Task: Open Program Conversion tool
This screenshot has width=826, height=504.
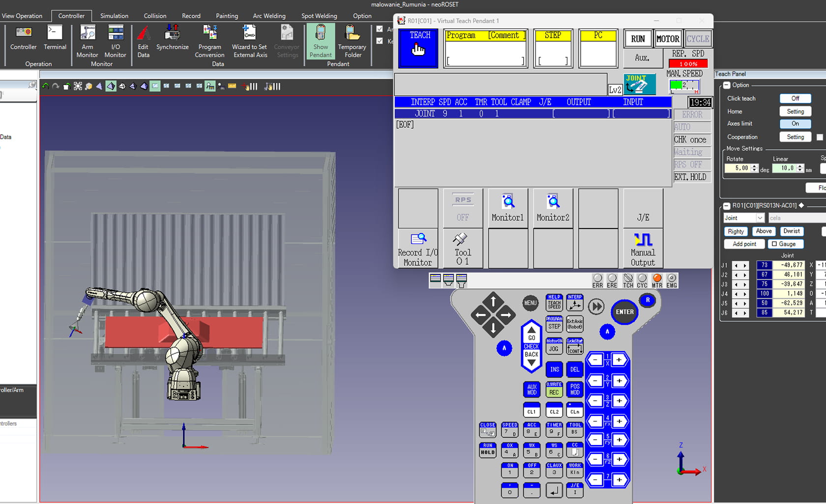Action: (x=209, y=41)
